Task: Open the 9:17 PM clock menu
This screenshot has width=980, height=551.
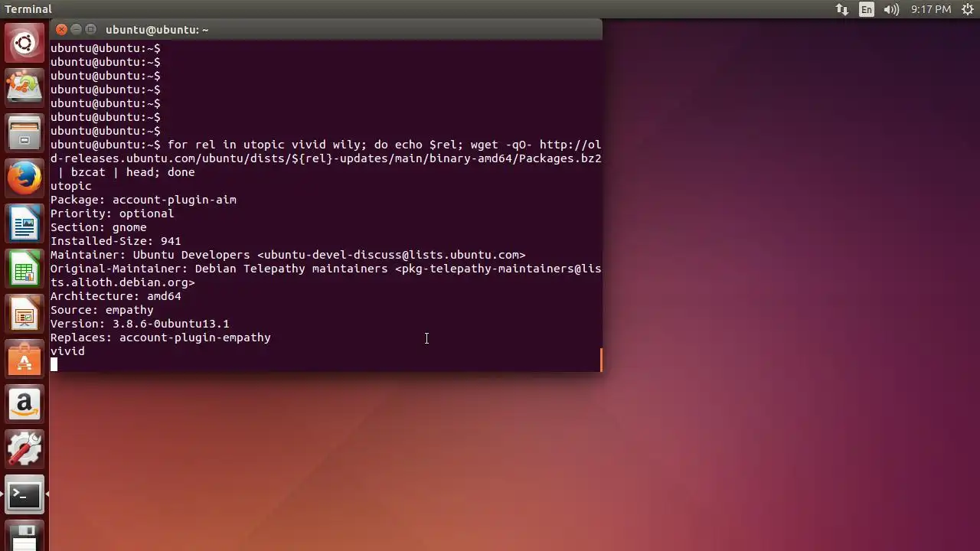Action: 931,9
